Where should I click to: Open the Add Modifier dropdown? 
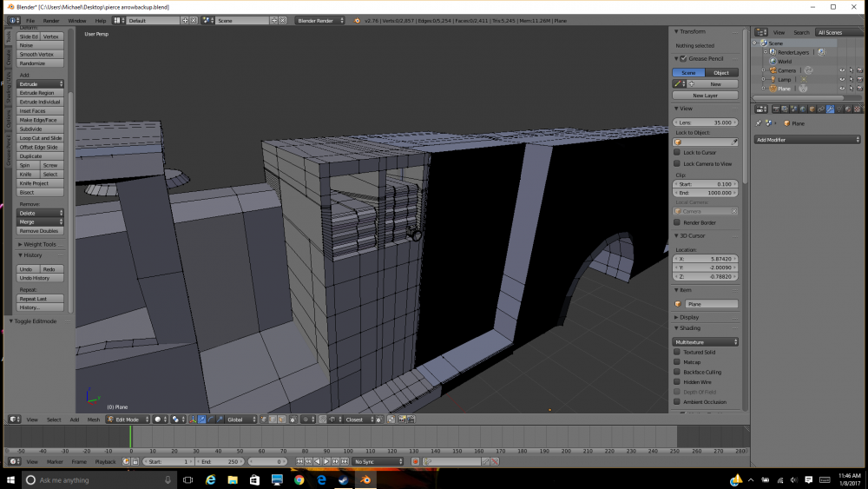(807, 140)
